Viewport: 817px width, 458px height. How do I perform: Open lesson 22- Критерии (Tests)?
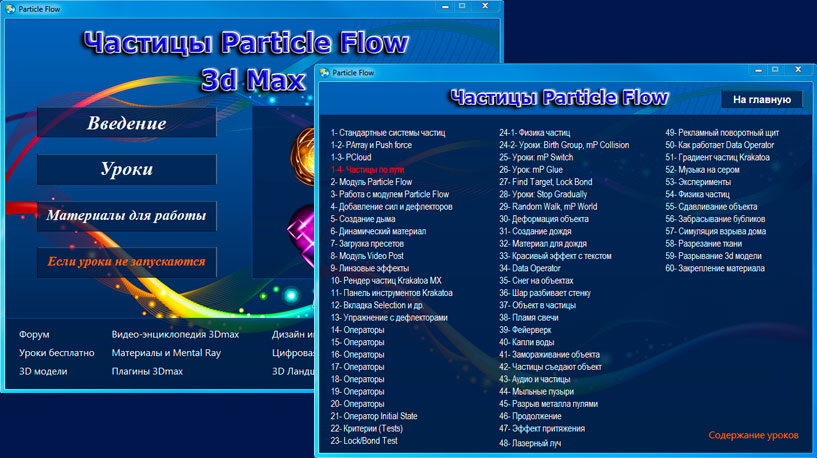(367, 428)
